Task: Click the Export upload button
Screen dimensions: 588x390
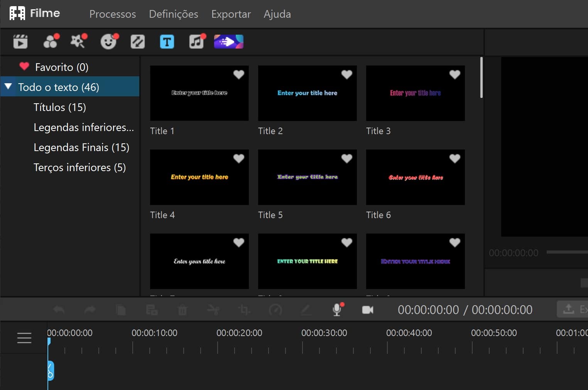Action: pos(573,309)
